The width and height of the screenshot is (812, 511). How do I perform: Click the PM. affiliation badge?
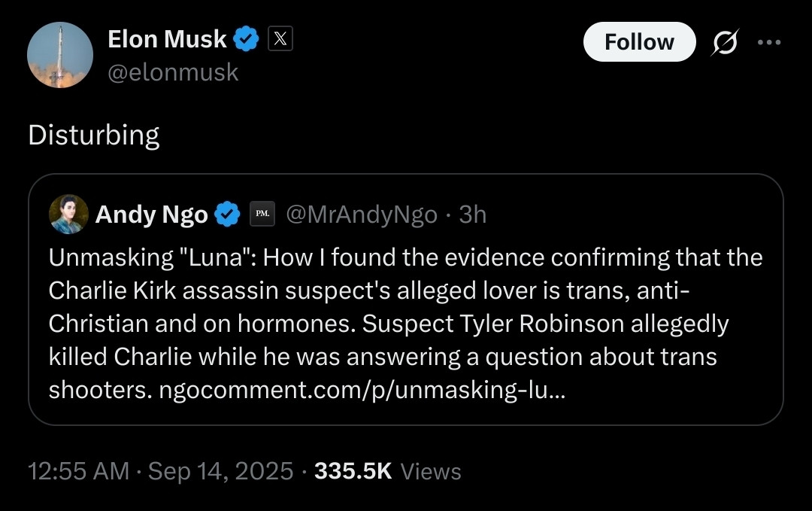[x=262, y=215]
